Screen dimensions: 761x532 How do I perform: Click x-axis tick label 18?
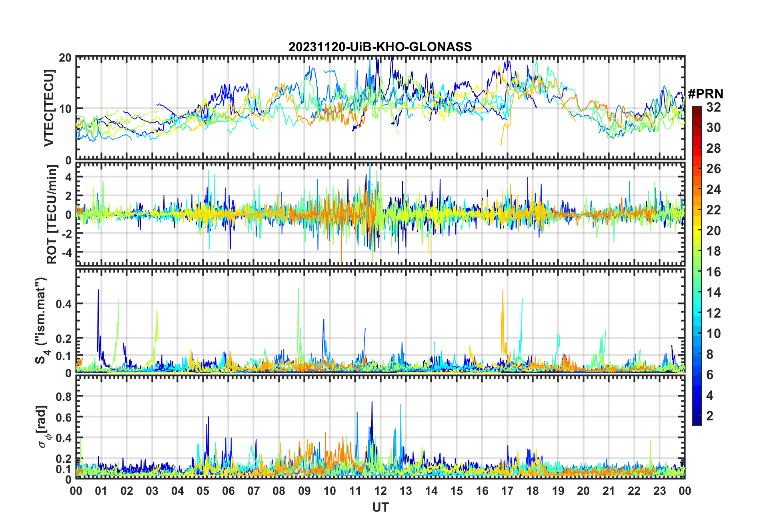point(533,491)
